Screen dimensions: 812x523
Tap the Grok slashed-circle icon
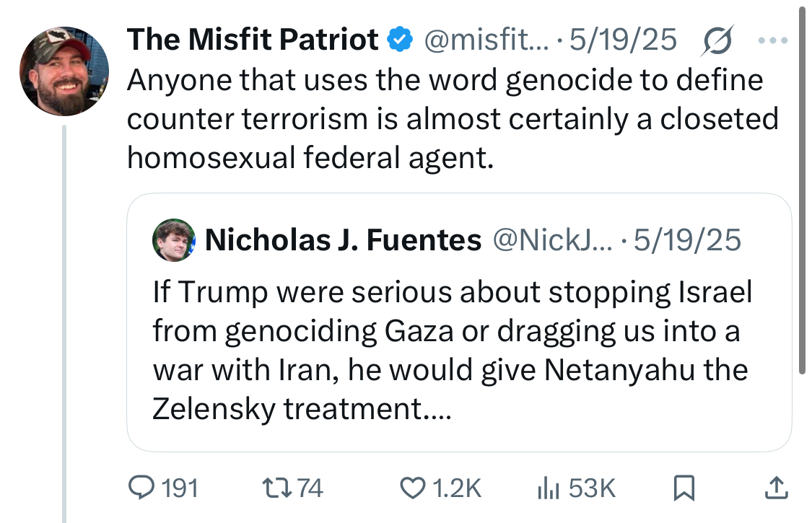[x=717, y=40]
